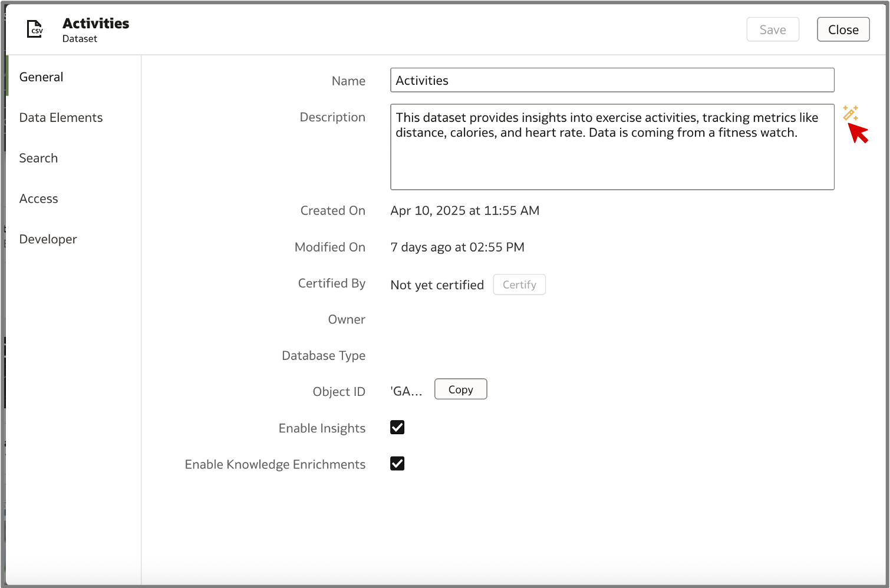Click into the Name input field
Image resolution: width=890 pixels, height=588 pixels.
pyautogui.click(x=612, y=80)
